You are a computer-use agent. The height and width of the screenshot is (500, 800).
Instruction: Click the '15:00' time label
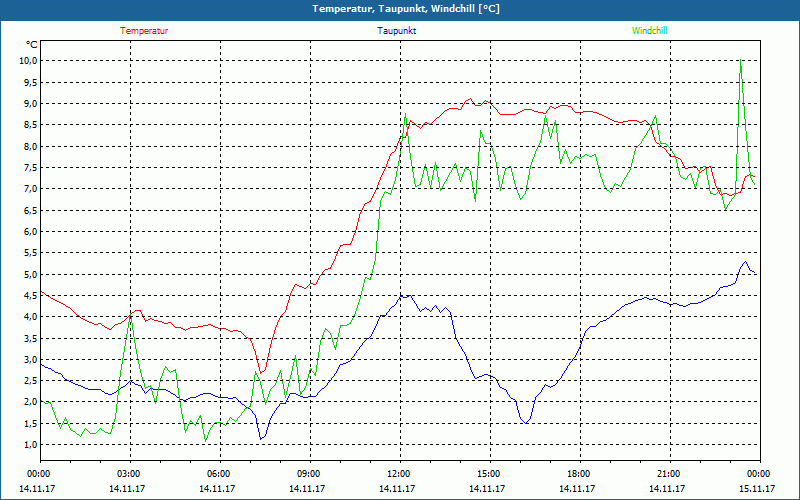[490, 474]
